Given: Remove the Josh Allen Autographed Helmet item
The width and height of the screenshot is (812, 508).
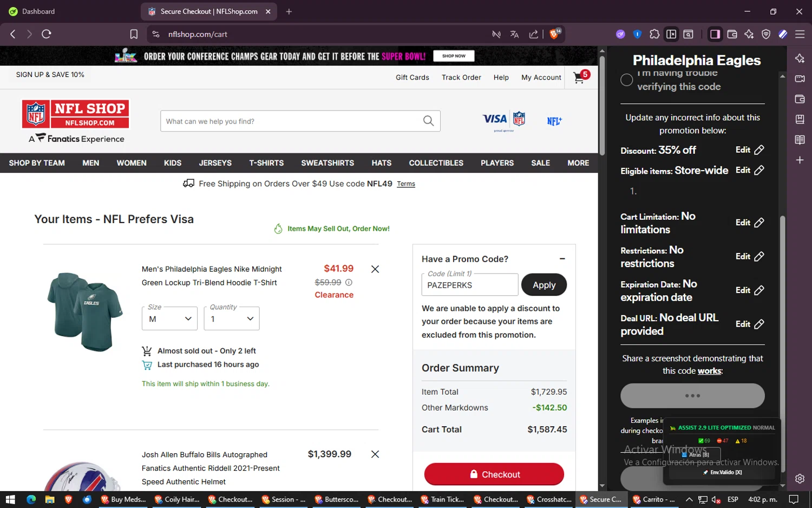Looking at the screenshot, I should click(375, 454).
